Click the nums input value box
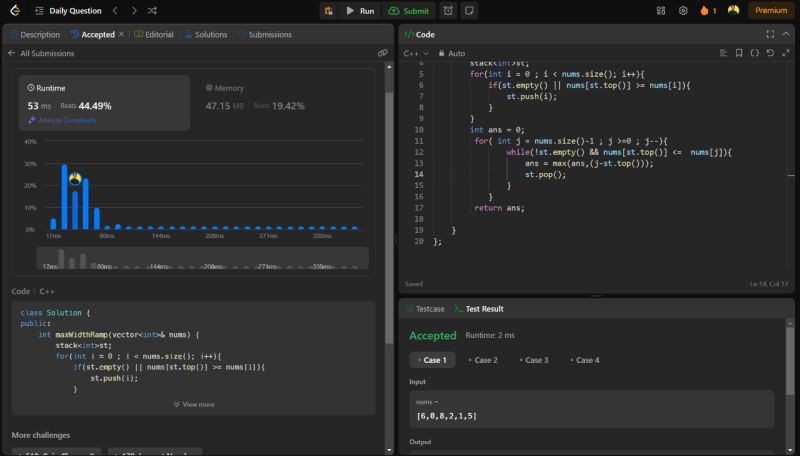This screenshot has height=456, width=800. [592, 409]
